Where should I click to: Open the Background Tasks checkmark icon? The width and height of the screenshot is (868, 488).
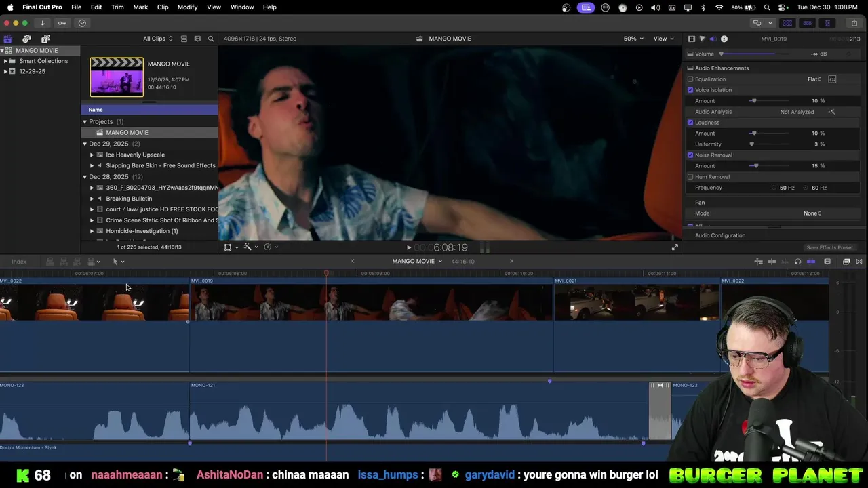(x=82, y=23)
